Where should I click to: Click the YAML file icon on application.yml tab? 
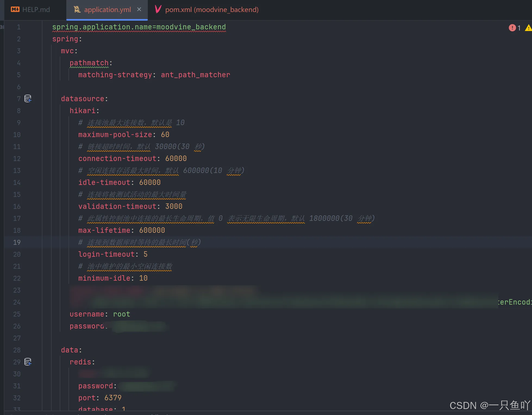pos(77,10)
